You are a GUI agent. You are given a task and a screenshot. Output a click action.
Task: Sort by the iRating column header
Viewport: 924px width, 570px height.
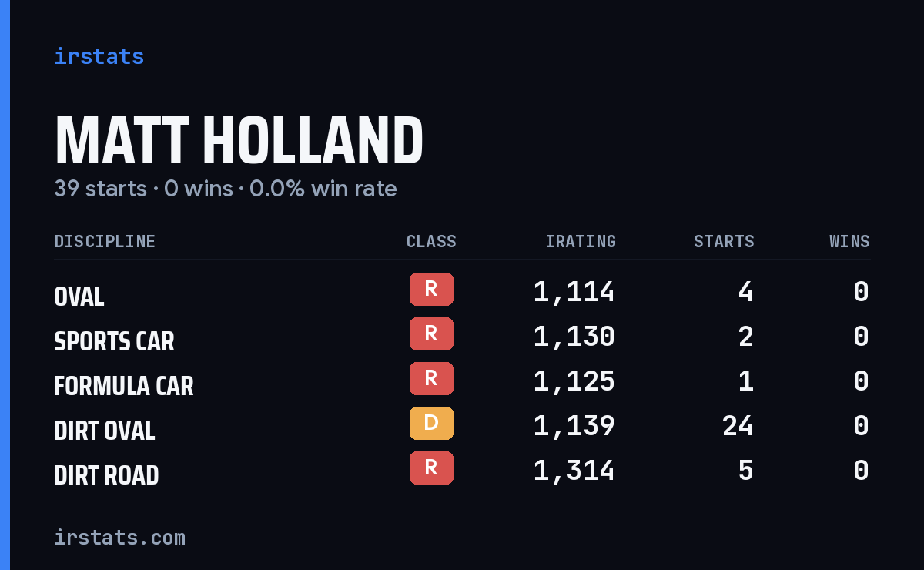[x=581, y=242]
